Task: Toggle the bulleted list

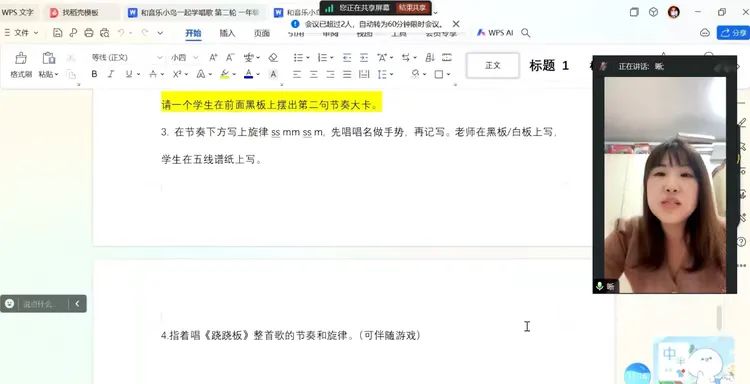Action: (x=298, y=57)
